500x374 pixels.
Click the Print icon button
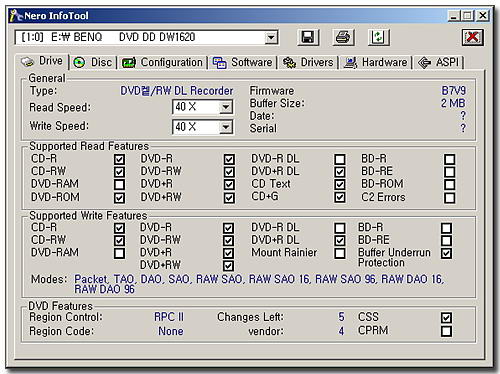tap(343, 37)
